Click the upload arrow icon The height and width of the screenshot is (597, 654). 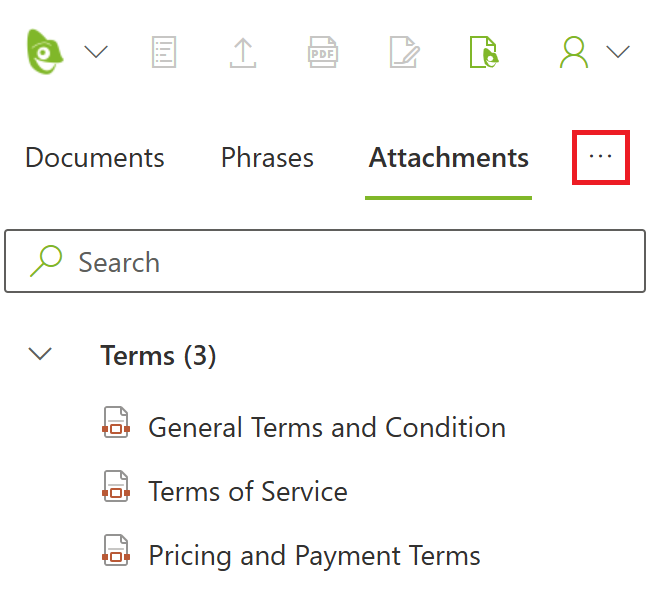tap(243, 52)
